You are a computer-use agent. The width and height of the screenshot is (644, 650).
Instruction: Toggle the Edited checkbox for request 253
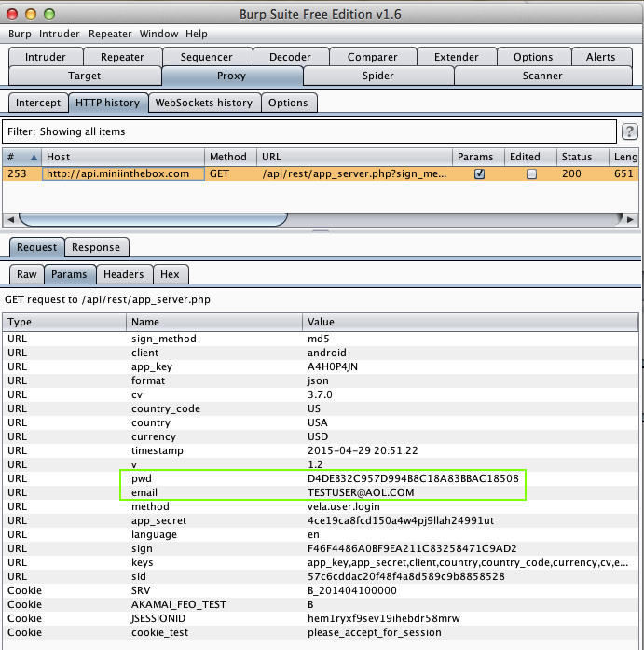pyautogui.click(x=531, y=173)
